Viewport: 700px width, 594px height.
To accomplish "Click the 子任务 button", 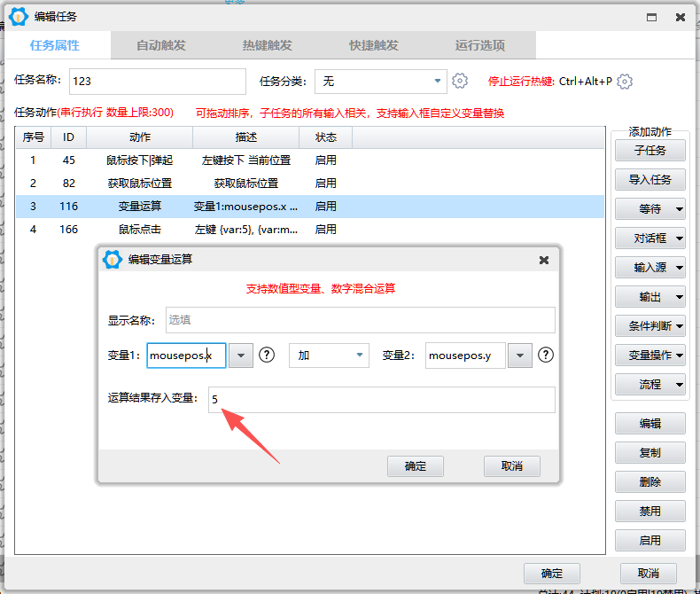I will pos(649,150).
